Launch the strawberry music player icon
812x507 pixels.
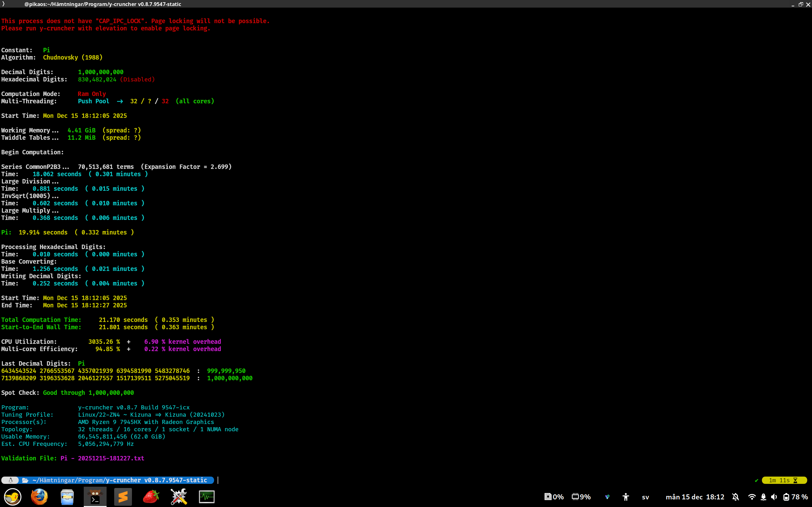pyautogui.click(x=151, y=497)
